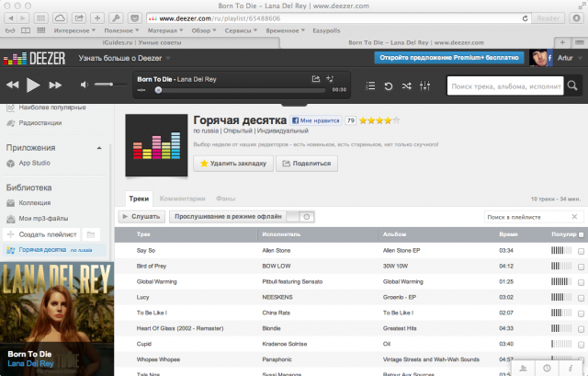Viewport: 588px width, 376px height.
Task: Open Safari Top Sites grid icon
Action: click(x=40, y=18)
